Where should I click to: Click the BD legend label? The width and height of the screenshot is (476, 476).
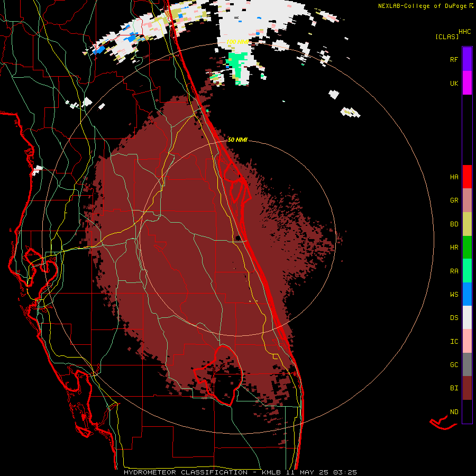(x=454, y=224)
